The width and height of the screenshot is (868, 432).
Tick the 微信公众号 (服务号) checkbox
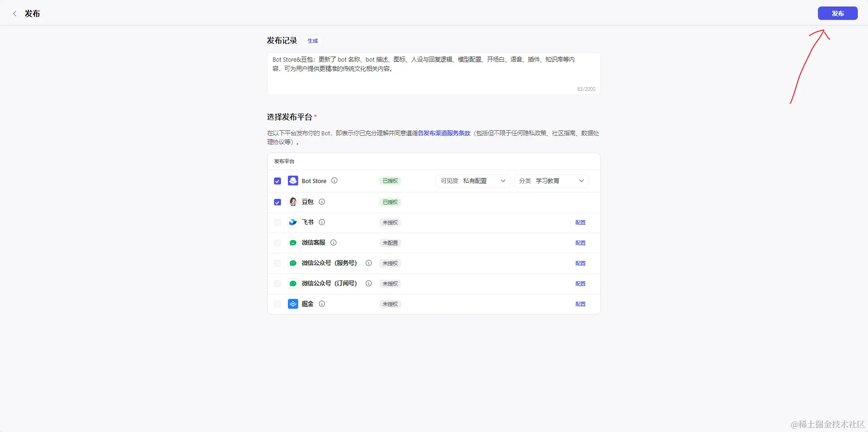coord(277,263)
